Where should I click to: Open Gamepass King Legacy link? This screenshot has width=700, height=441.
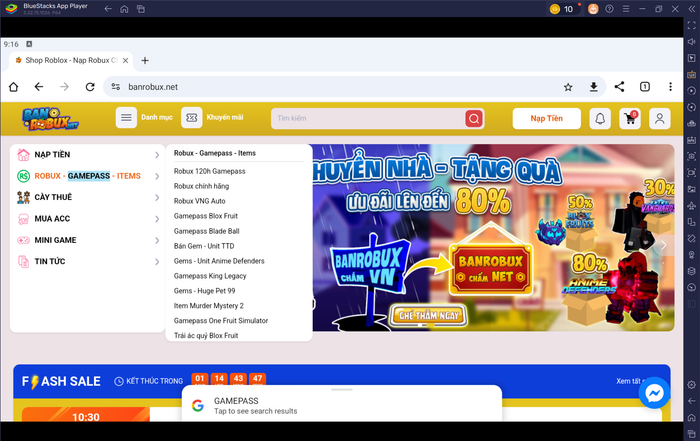point(210,275)
